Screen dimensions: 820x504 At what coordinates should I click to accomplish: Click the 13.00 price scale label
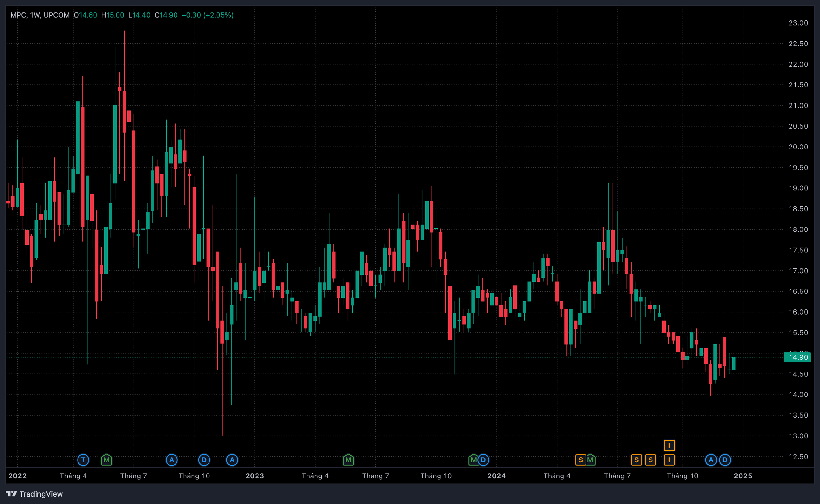(x=798, y=436)
